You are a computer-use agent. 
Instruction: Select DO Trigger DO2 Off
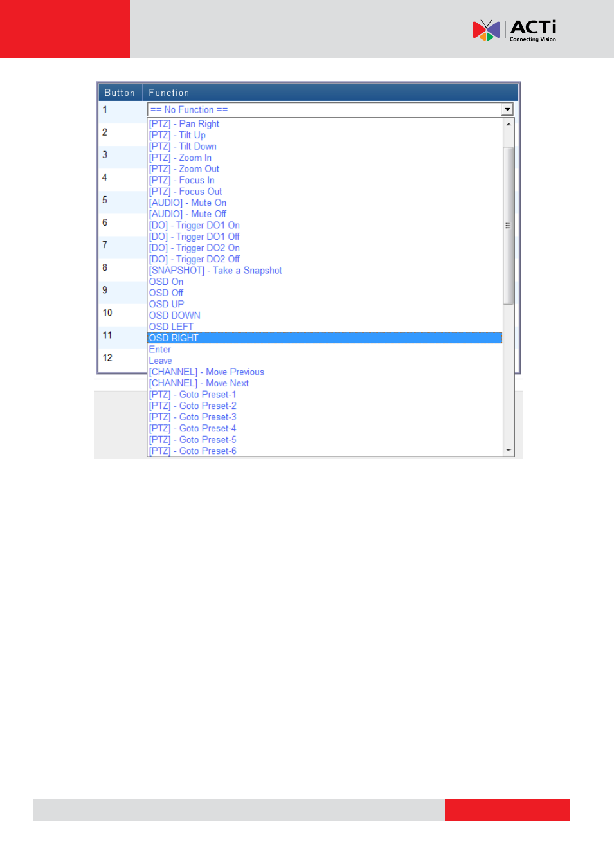(x=194, y=259)
